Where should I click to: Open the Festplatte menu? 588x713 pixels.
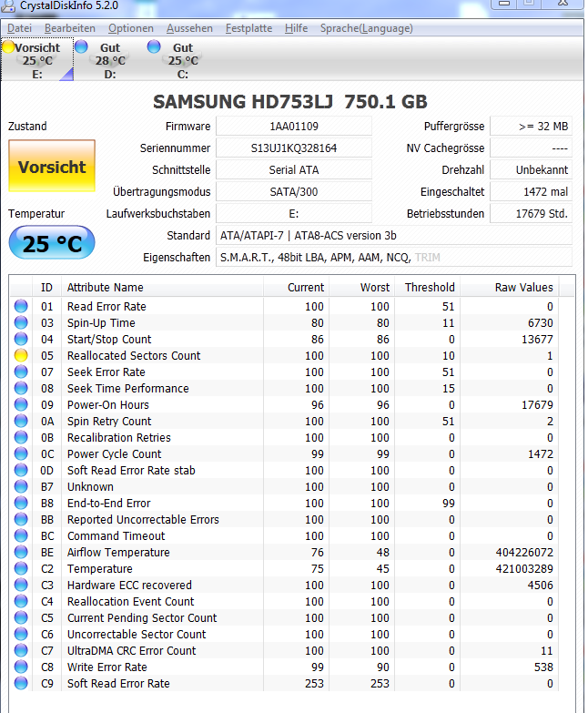[249, 28]
